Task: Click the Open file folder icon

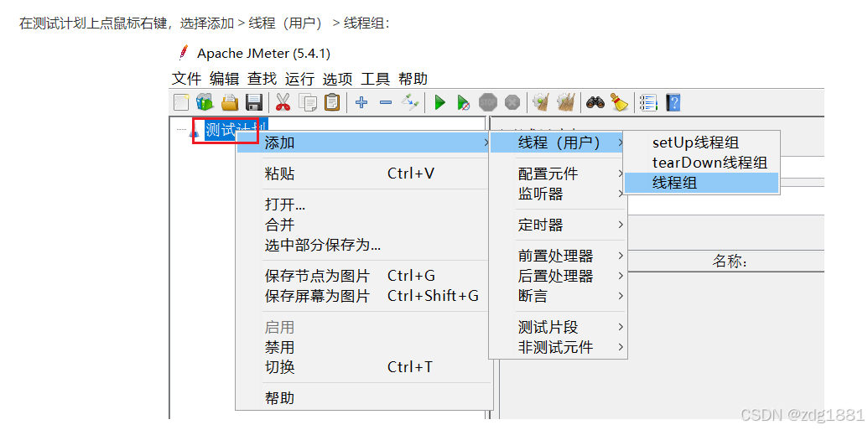Action: pyautogui.click(x=229, y=102)
